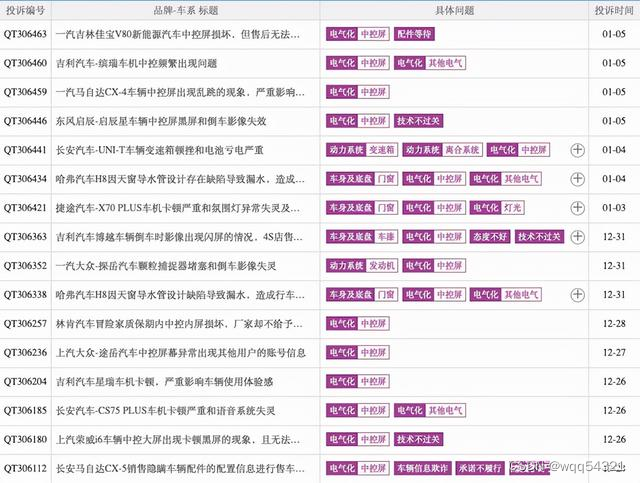Click date 12-28 in row QT306257

click(614, 324)
